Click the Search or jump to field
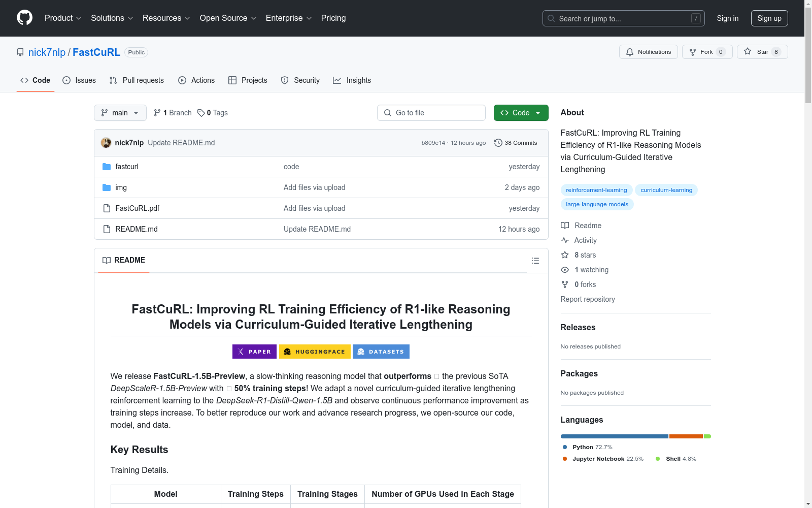 pyautogui.click(x=624, y=18)
